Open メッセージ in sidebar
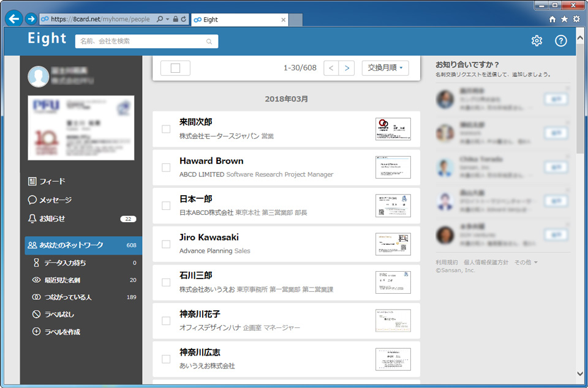This screenshot has height=388, width=588. [x=50, y=200]
